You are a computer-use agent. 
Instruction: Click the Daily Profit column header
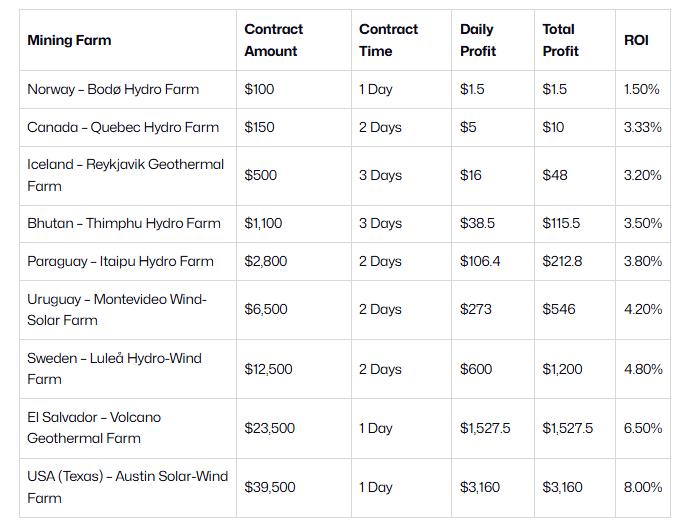coord(477,41)
